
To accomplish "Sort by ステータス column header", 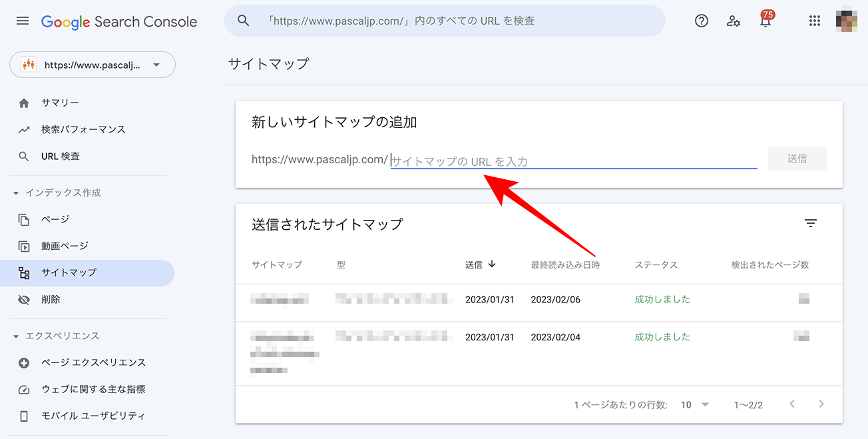I will coord(656,264).
